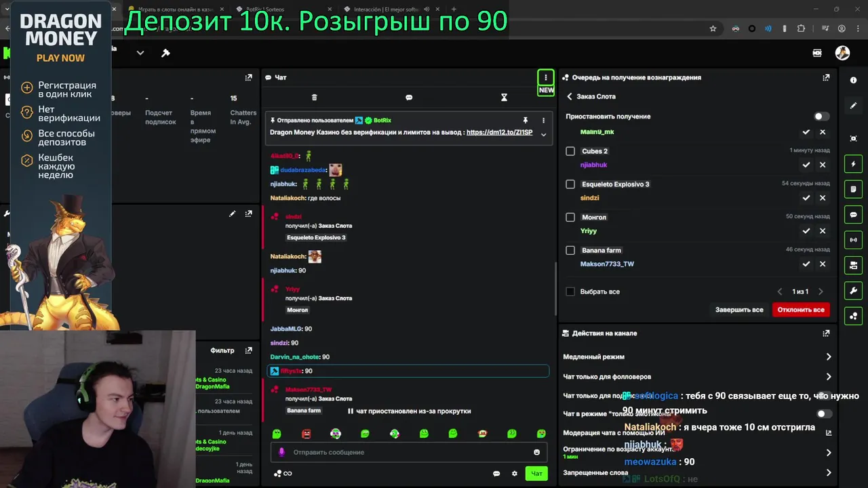Viewport: 868px width, 488px height.
Task: Click fiftysix's highlighted chat message
Action: 409,371
